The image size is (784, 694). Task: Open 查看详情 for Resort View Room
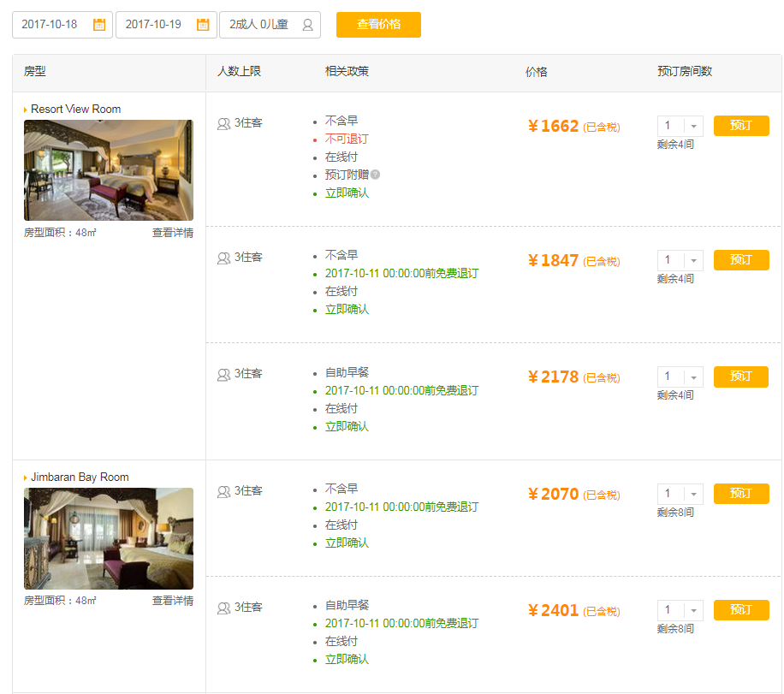[172, 233]
